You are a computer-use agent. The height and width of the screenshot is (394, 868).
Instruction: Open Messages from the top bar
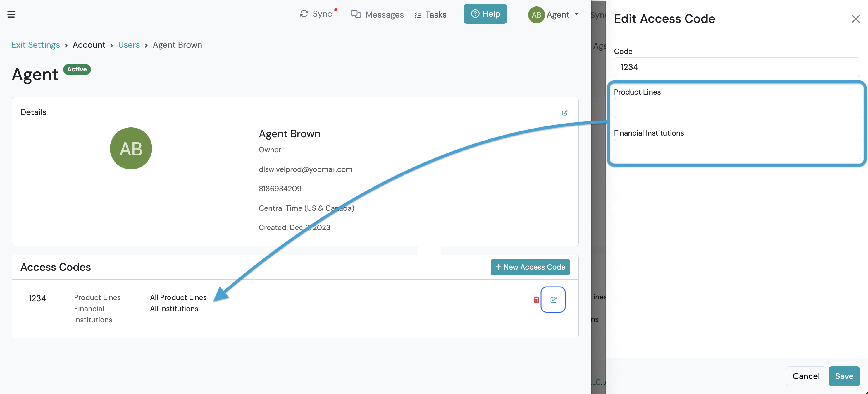point(377,15)
